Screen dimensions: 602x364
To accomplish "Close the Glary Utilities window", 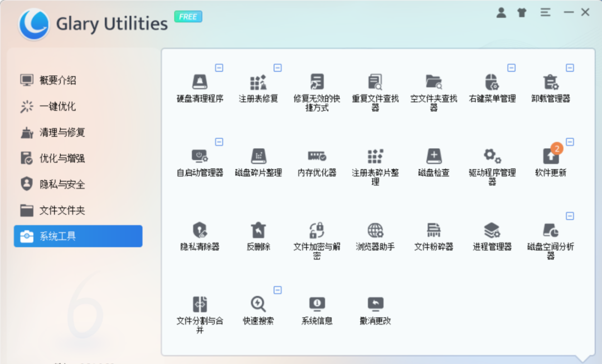I will (x=585, y=12).
